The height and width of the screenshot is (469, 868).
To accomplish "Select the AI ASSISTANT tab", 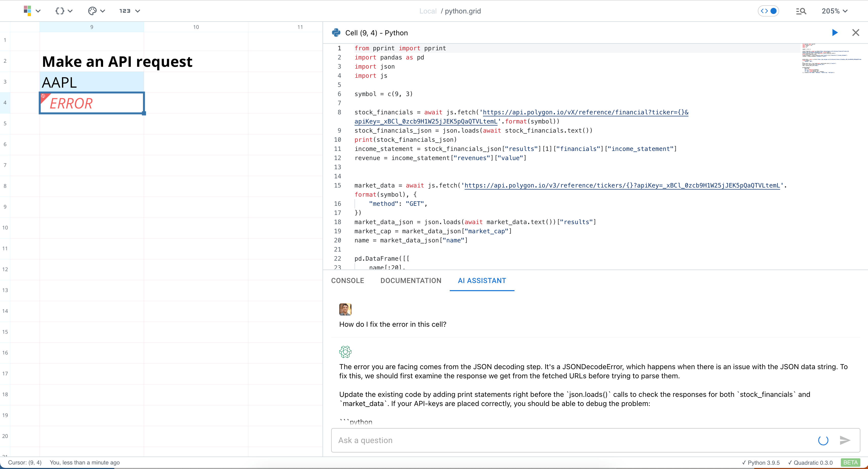I will [x=481, y=280].
